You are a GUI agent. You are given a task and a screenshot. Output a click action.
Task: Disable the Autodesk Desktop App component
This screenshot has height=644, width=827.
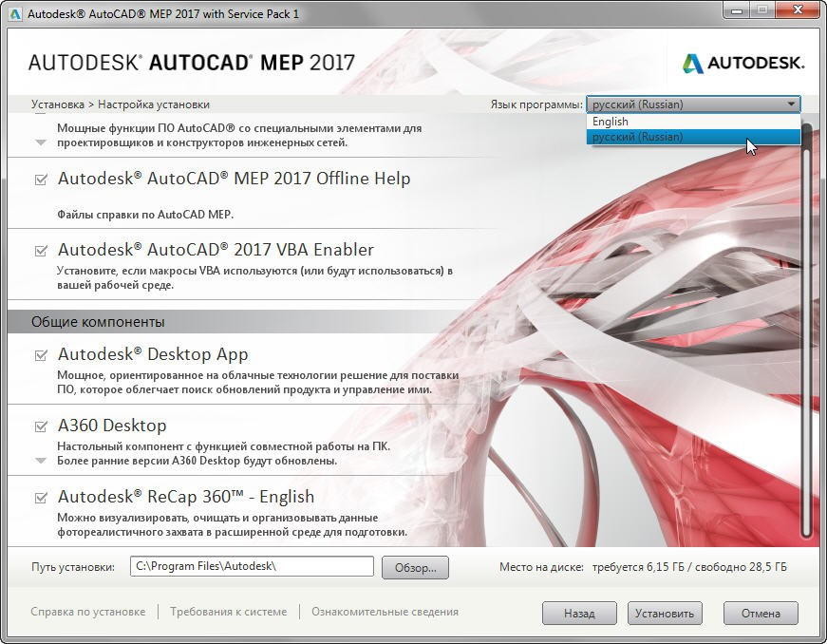click(41, 355)
